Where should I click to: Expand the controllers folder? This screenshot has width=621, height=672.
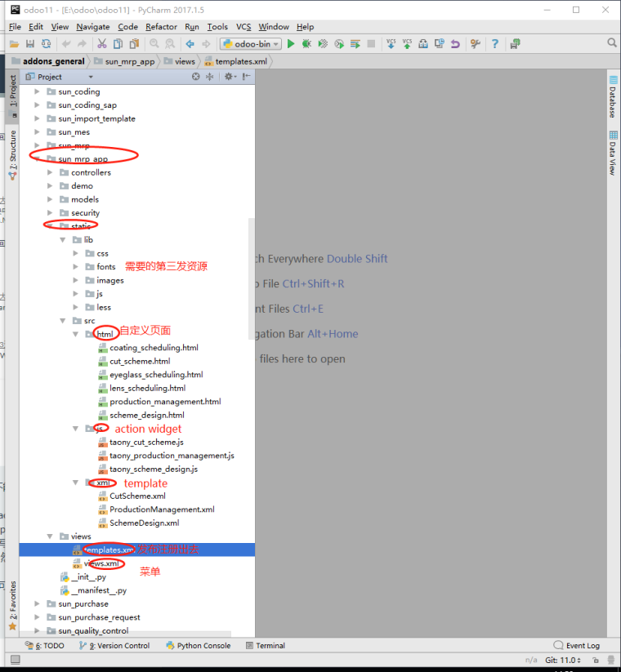click(x=50, y=172)
